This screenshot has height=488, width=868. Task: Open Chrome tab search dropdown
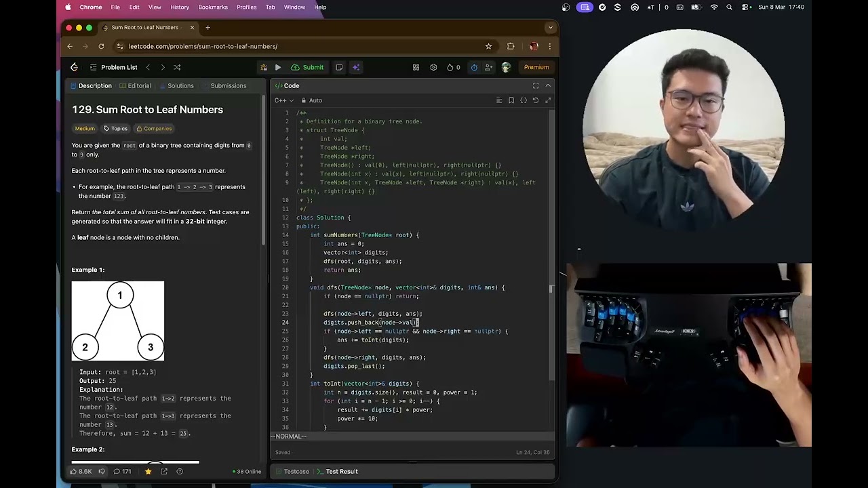551,28
